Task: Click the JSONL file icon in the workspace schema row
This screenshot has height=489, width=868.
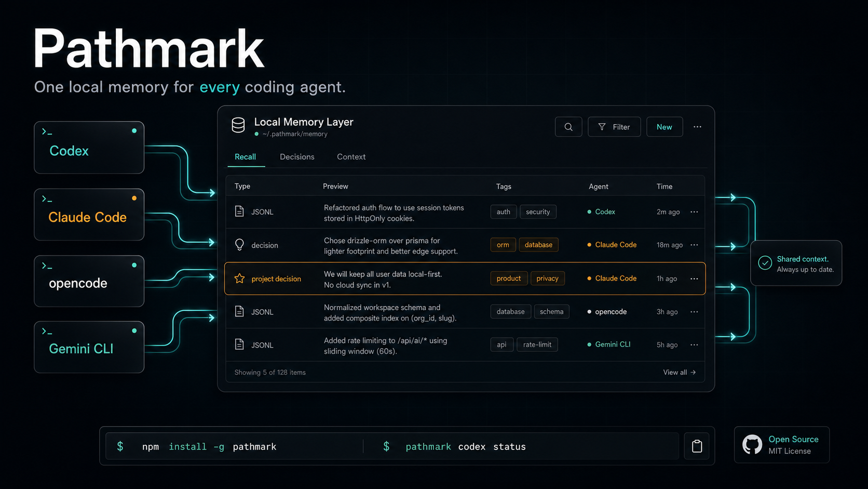Action: [x=239, y=312]
